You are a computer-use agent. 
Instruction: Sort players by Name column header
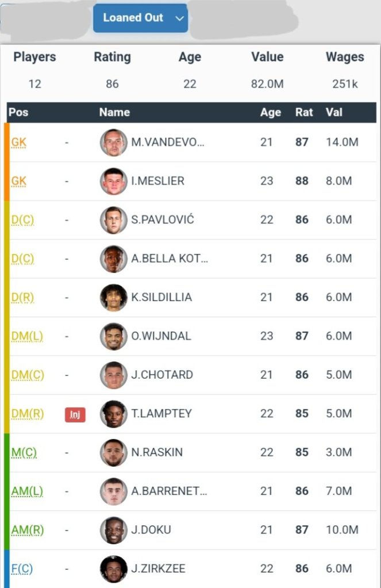click(x=114, y=112)
